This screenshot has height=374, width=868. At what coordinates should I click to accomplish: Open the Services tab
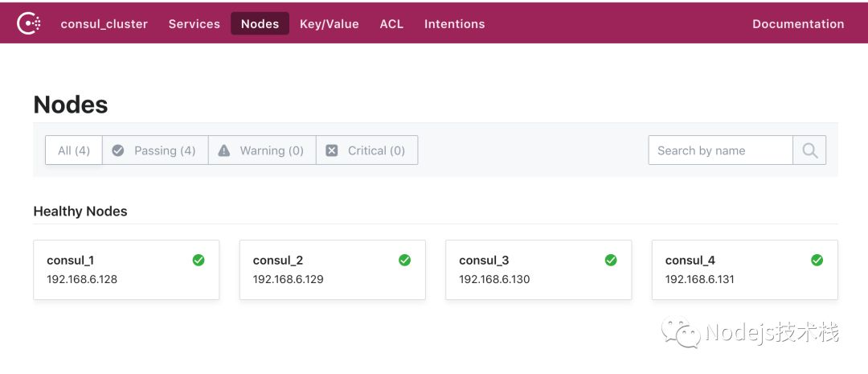pyautogui.click(x=194, y=24)
